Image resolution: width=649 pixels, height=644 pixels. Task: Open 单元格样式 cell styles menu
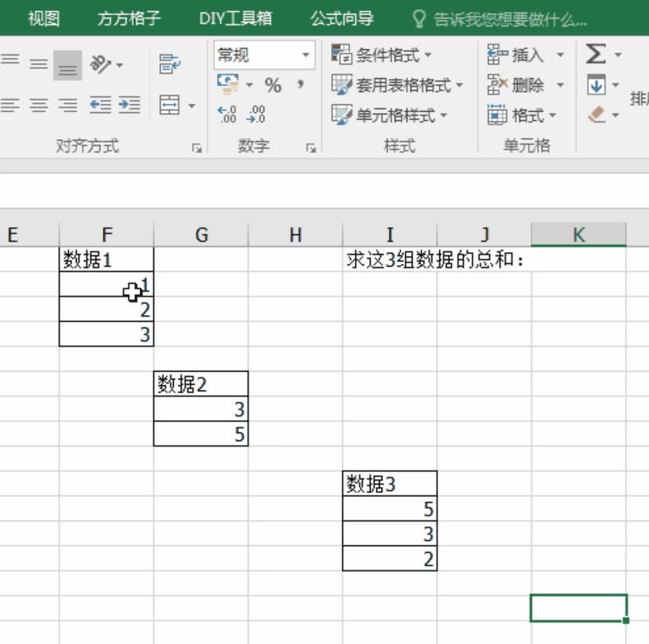[389, 115]
